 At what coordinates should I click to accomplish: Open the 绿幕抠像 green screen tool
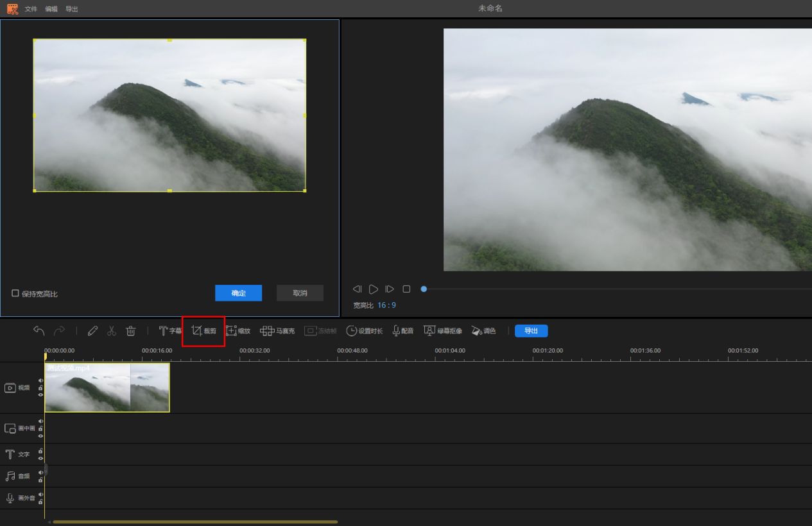click(x=443, y=331)
